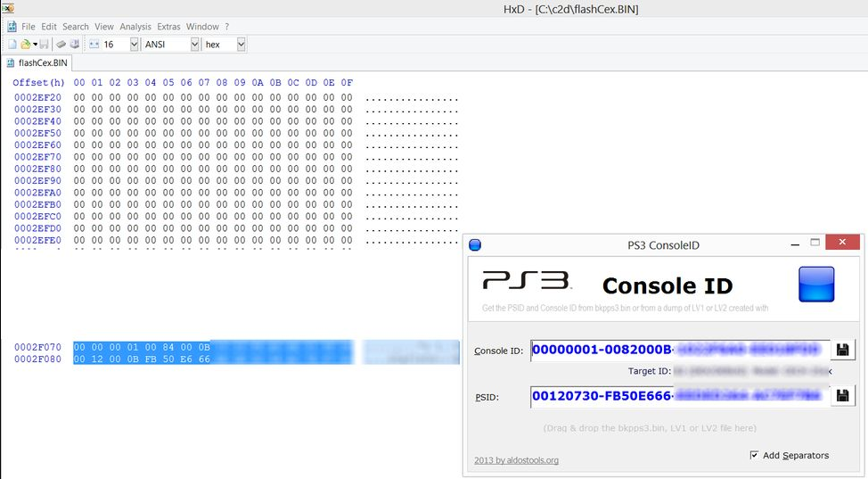Screen dimensions: 868x479
Task: Click the HxD application icon in title bar
Action: 8,8
